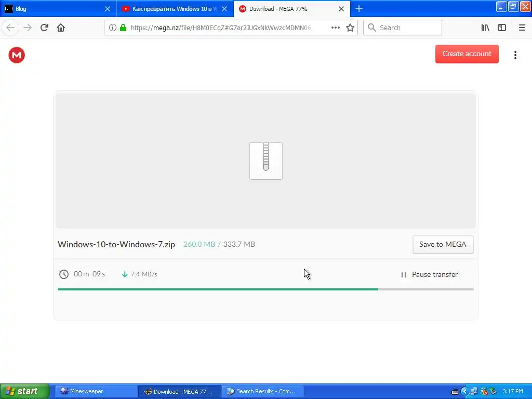This screenshot has width=532, height=399.
Task: Toggle the sidebar view icon
Action: [x=502, y=28]
